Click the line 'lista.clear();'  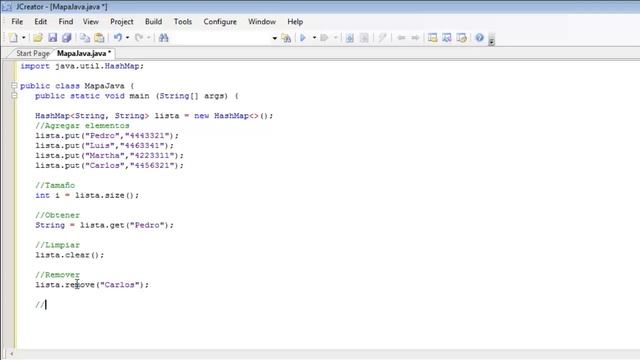pos(70,255)
